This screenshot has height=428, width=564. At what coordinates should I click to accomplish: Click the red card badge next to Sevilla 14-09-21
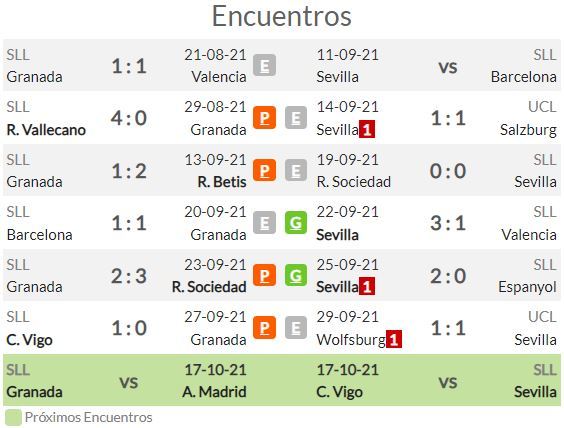point(367,129)
